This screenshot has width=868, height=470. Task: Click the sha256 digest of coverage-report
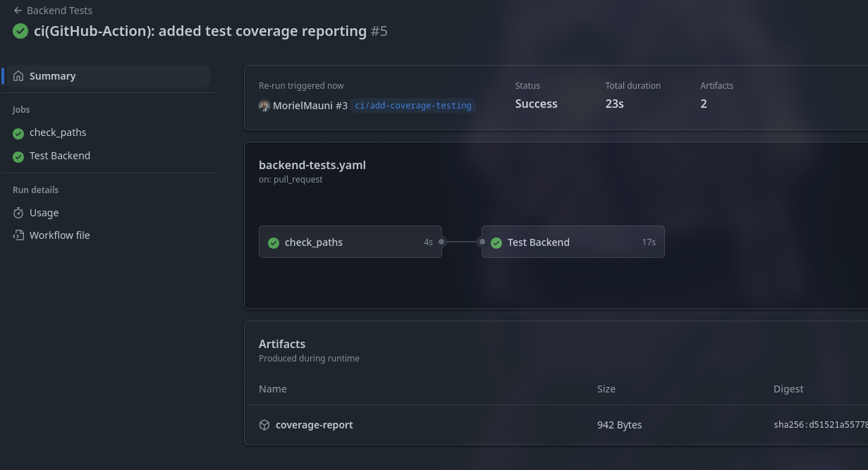click(x=820, y=425)
